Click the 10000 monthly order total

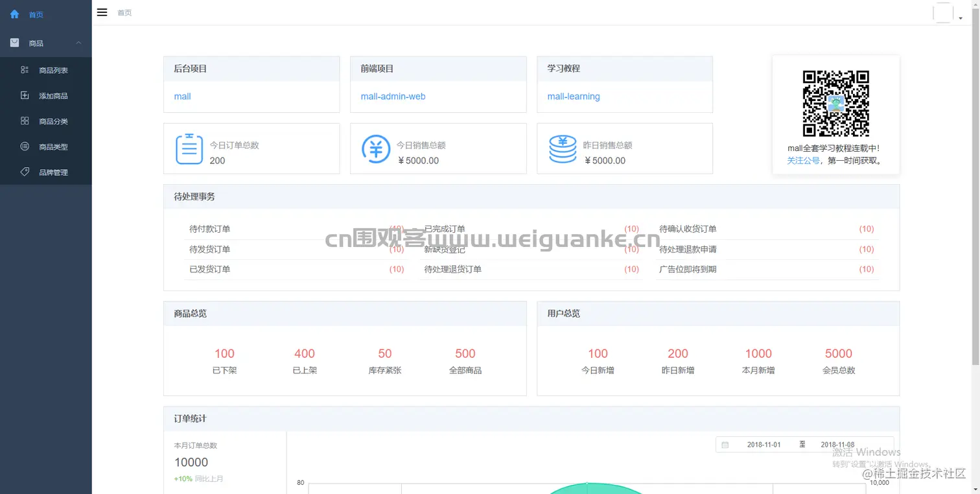[x=191, y=462]
